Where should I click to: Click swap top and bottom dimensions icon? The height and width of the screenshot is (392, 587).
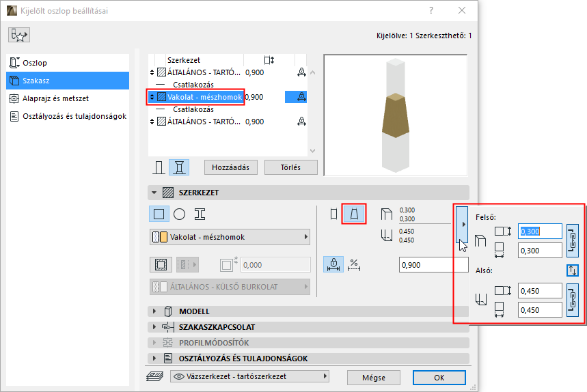coord(573,270)
